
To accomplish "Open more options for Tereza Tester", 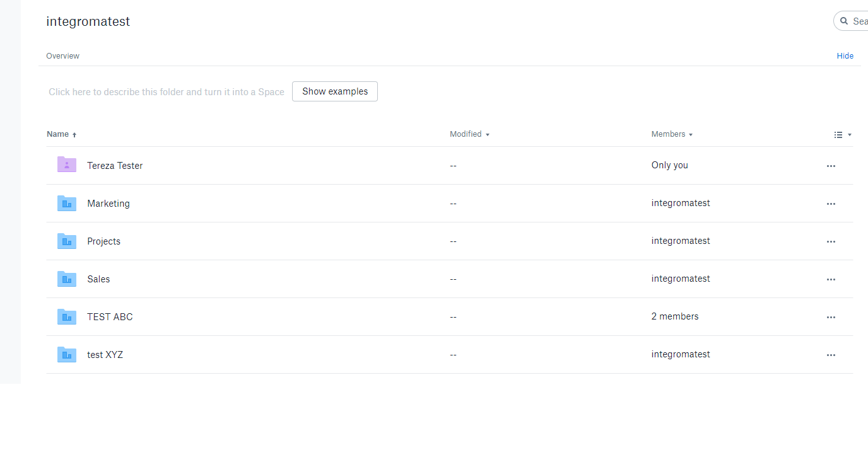I will (831, 165).
